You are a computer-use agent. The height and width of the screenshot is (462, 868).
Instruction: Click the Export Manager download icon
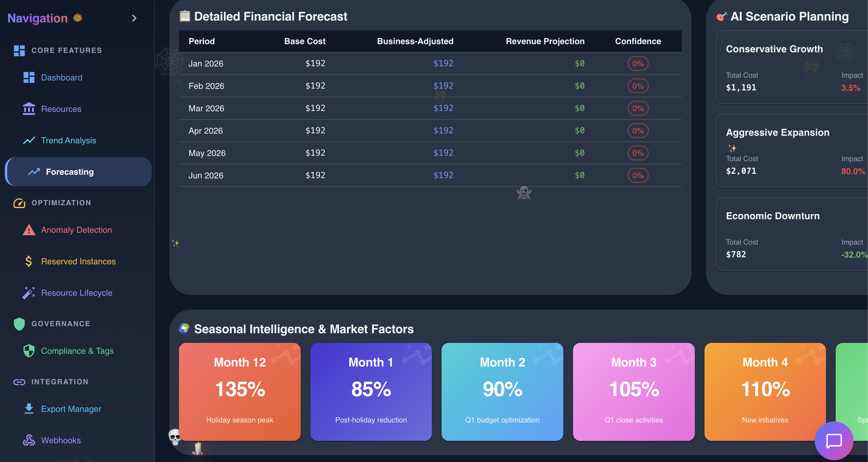coord(29,409)
